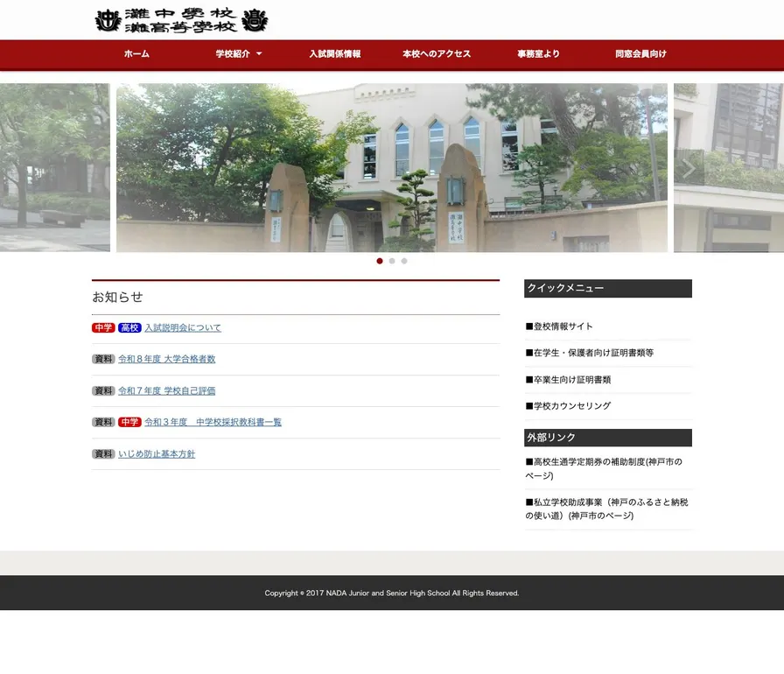This screenshot has width=784, height=674.
Task: Click 中学 tag beside 採択教科書一覧
Action: 129,422
